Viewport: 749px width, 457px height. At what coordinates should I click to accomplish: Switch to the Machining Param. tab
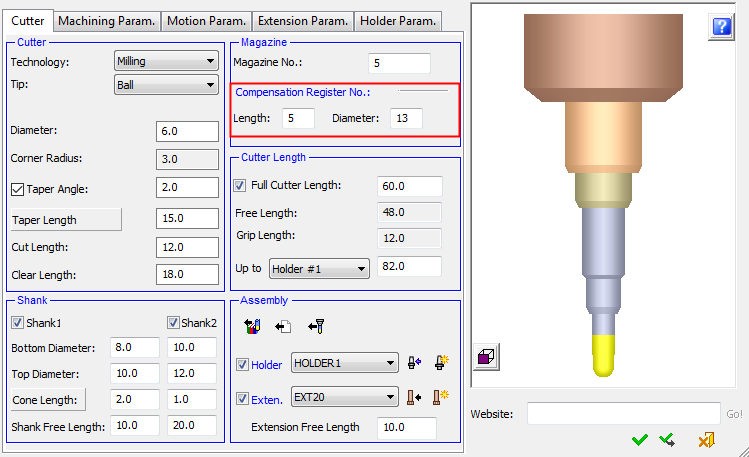point(105,21)
